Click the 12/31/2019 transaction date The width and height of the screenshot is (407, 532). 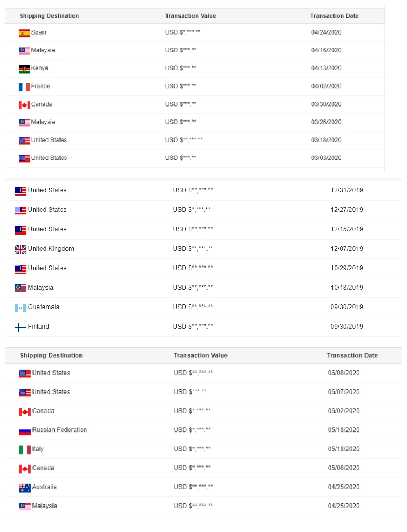click(x=347, y=190)
